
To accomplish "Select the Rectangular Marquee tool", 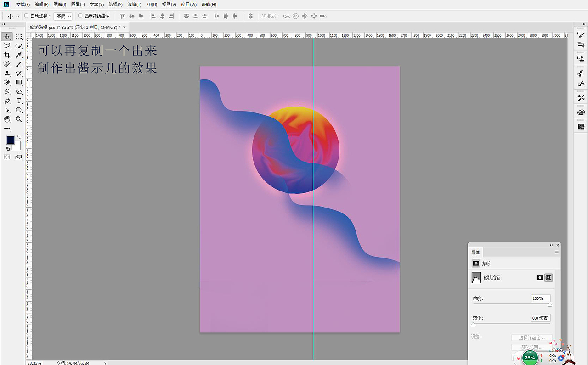I will pos(19,37).
